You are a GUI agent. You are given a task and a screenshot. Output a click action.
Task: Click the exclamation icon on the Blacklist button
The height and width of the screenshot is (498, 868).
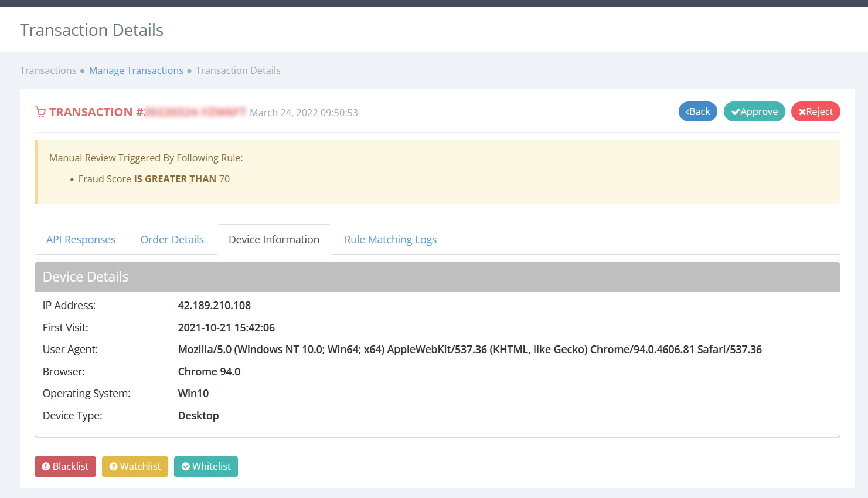[x=46, y=466]
